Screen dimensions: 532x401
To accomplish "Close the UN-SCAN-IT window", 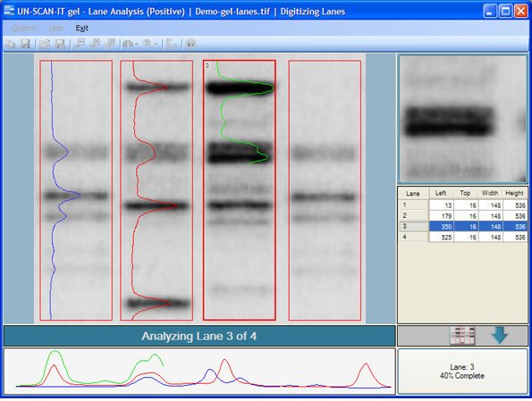I will point(520,12).
